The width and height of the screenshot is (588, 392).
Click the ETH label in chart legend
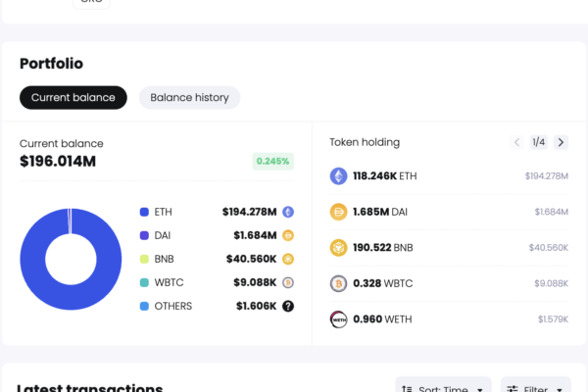coord(163,212)
